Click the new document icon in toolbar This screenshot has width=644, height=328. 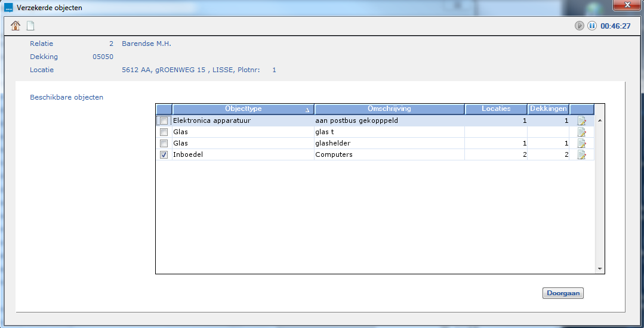(30, 26)
